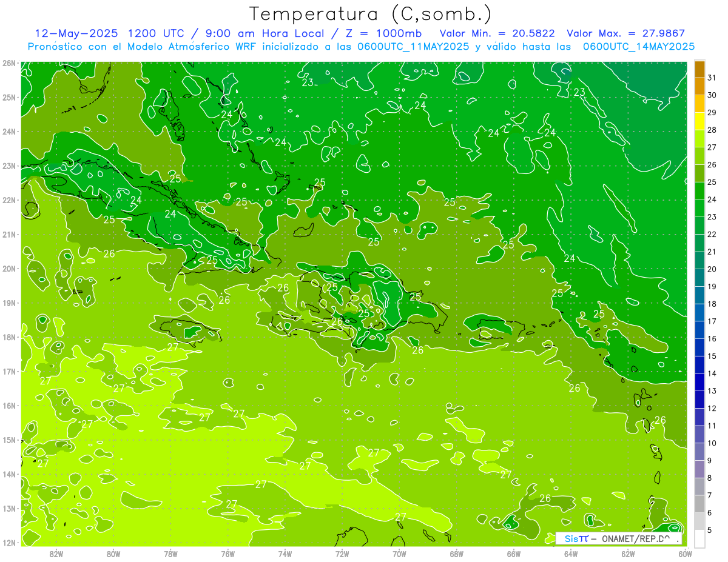Click the 25N latitude axis label

8,97
